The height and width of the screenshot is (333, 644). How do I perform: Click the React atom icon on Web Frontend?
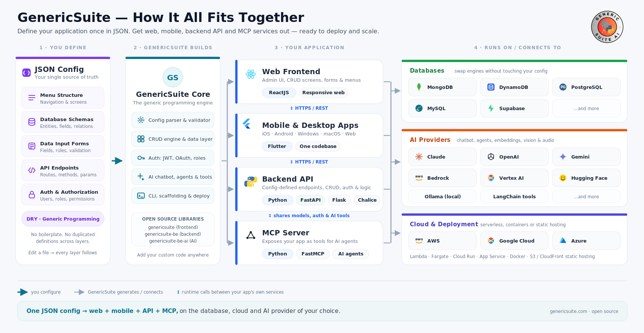tap(251, 74)
